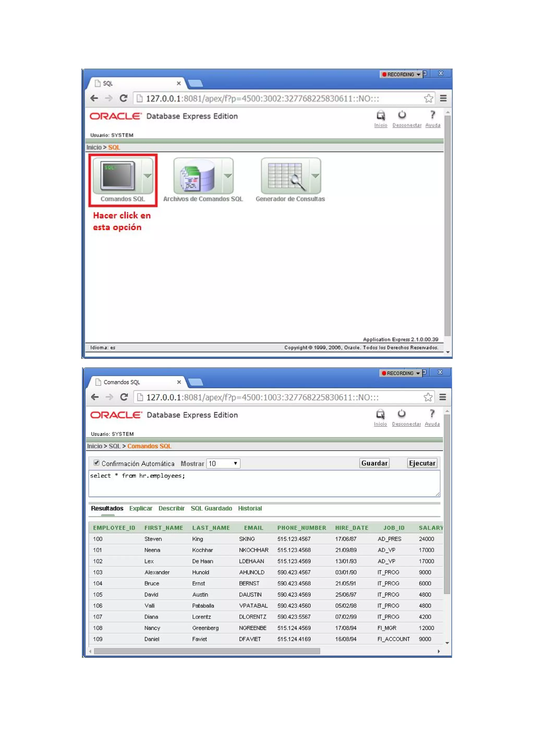Open the Mostrar rows dropdown

coord(223,463)
